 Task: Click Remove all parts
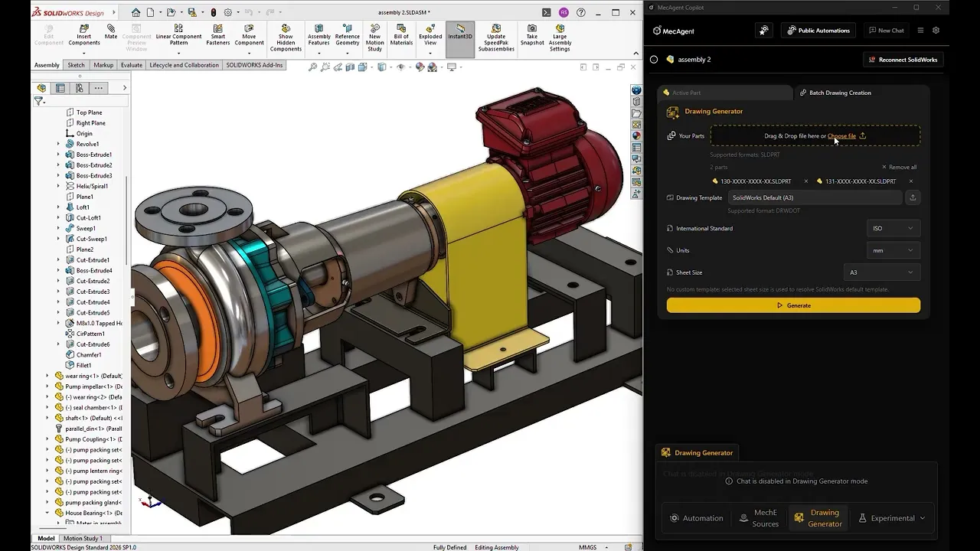tap(899, 167)
